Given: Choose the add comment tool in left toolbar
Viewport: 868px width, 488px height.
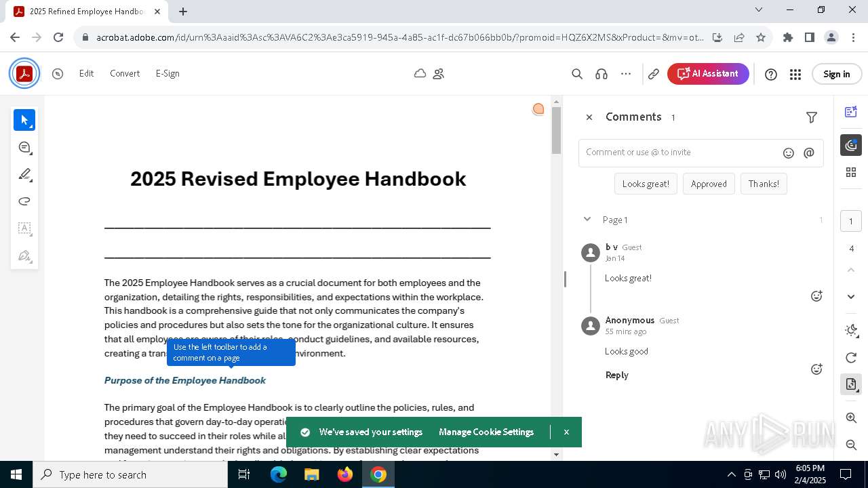Looking at the screenshot, I should pyautogui.click(x=24, y=147).
